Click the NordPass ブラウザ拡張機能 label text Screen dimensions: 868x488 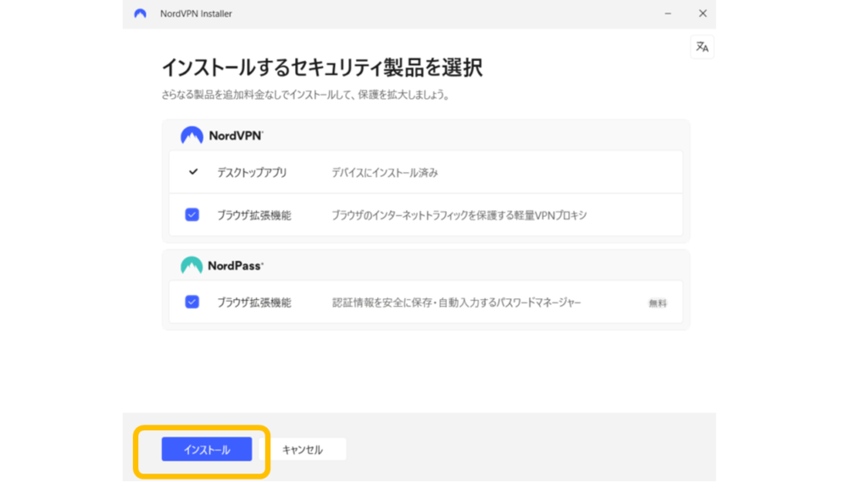point(253,302)
